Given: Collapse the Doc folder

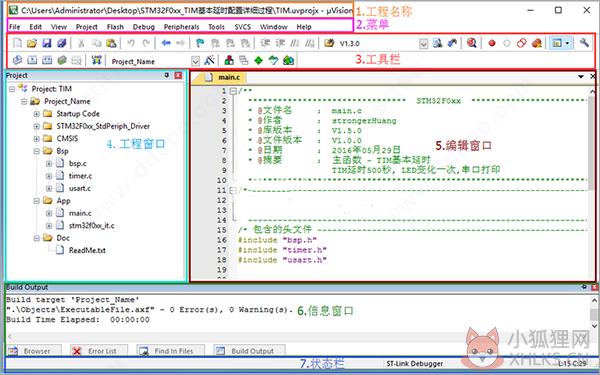Looking at the screenshot, I should click(36, 238).
